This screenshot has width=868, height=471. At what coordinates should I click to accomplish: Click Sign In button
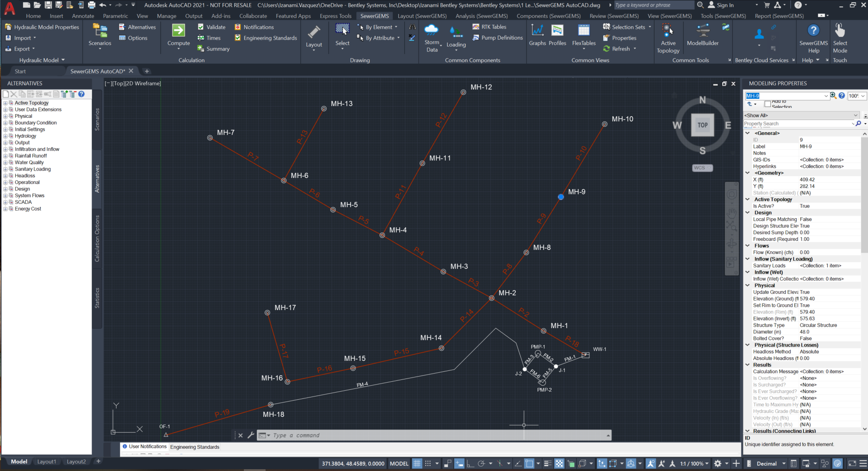coord(721,5)
